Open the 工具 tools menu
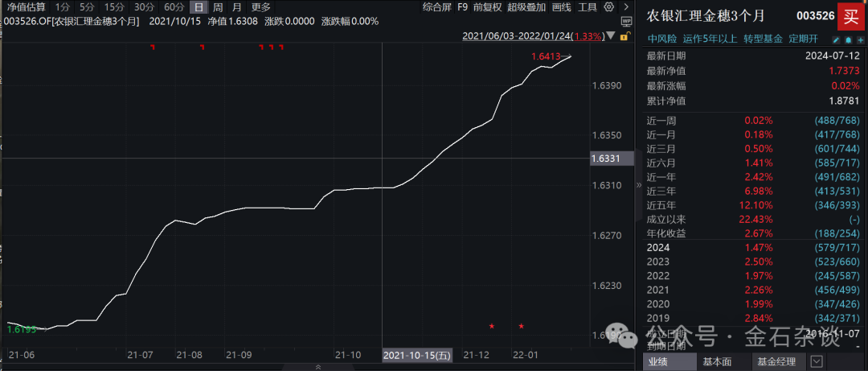This screenshot has height=371, width=868. (588, 7)
